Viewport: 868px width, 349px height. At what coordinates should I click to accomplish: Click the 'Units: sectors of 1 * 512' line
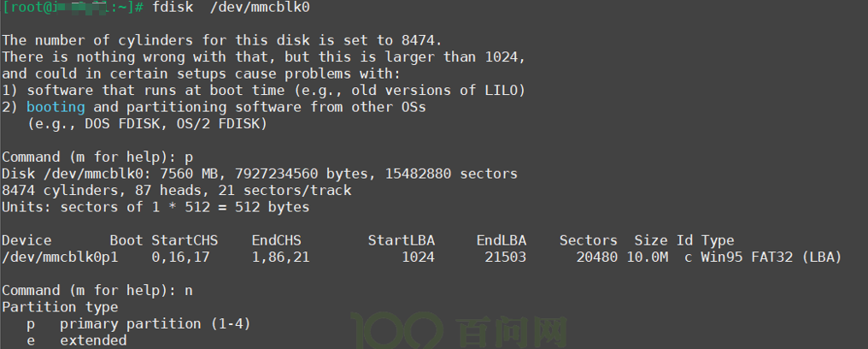click(155, 207)
